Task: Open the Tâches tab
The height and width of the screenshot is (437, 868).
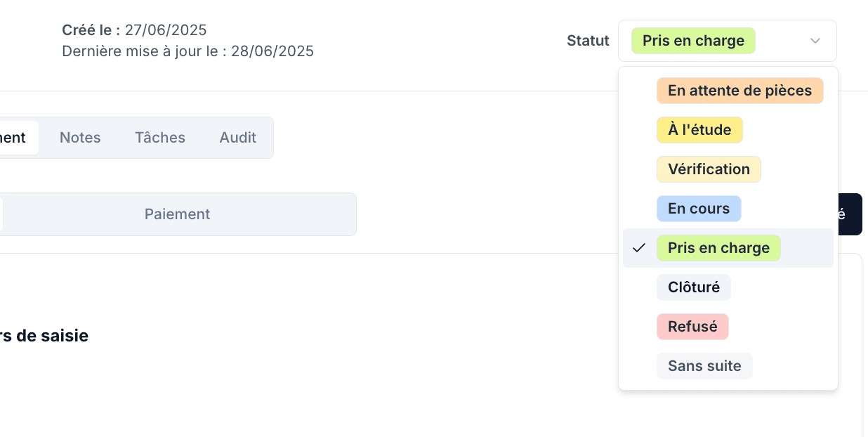Action: [160, 138]
